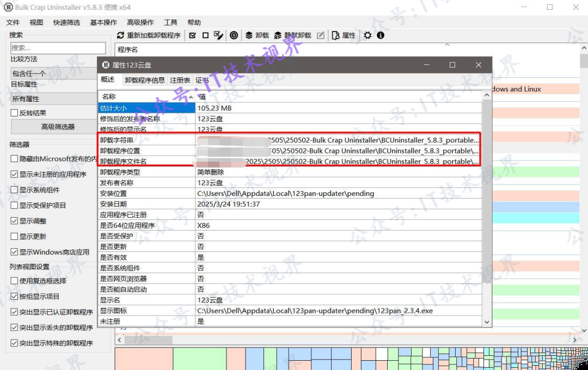The height and width of the screenshot is (370, 588).
Task: Click the target (bullseye) toolbar icon
Action: point(234,35)
